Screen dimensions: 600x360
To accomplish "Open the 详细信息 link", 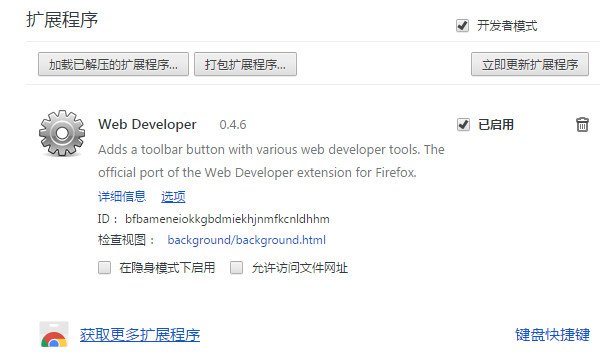I will pos(122,196).
